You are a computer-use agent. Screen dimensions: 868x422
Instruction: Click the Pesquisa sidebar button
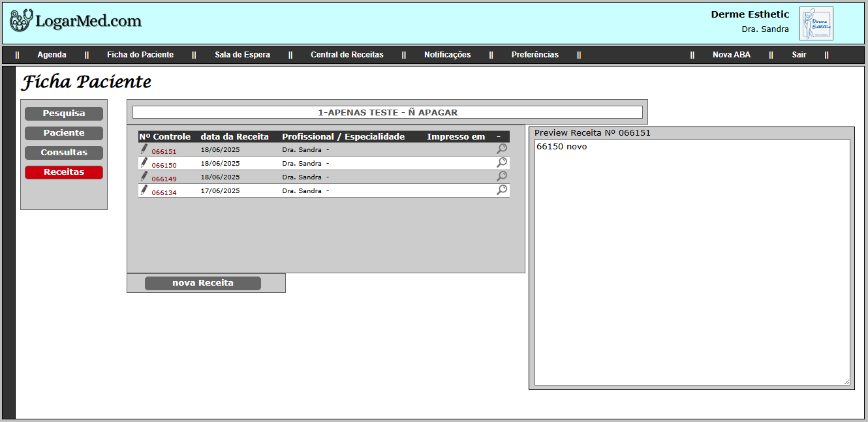[64, 113]
